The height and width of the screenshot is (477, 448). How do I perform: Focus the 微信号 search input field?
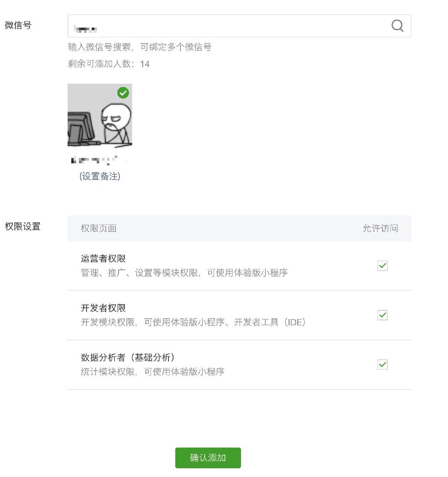[228, 26]
